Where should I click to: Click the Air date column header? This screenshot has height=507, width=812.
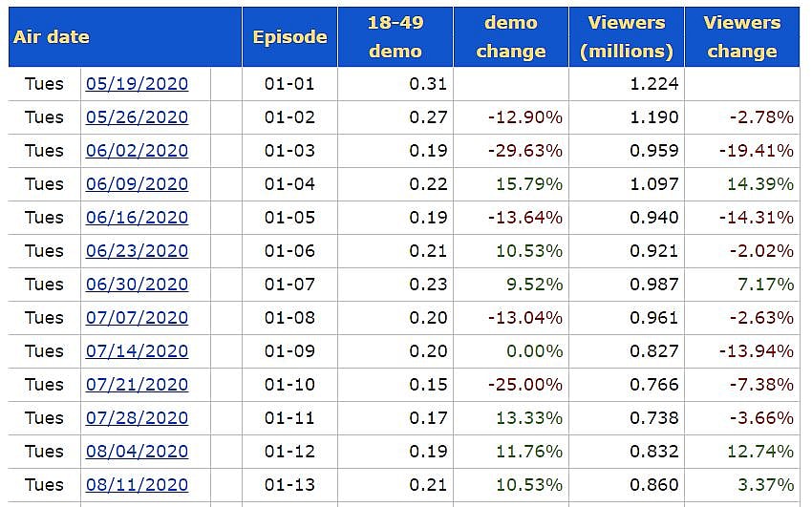coord(52,37)
